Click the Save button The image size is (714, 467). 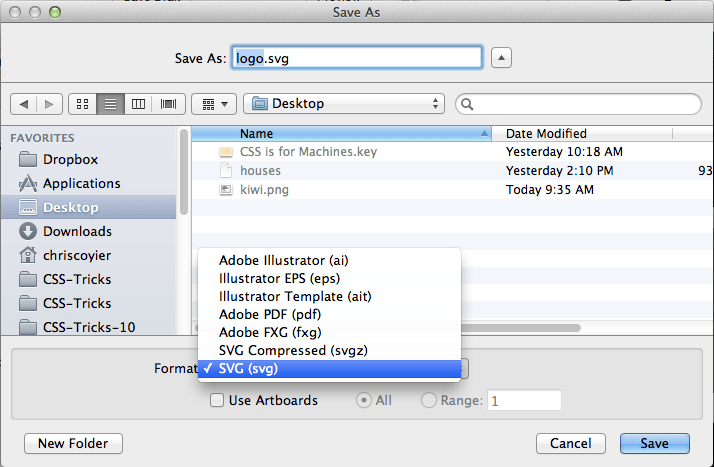click(654, 443)
